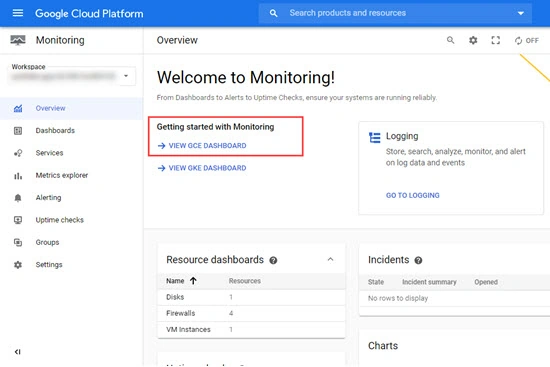This screenshot has height=367, width=550.
Task: Click the Incident summary column header
Action: 429,282
